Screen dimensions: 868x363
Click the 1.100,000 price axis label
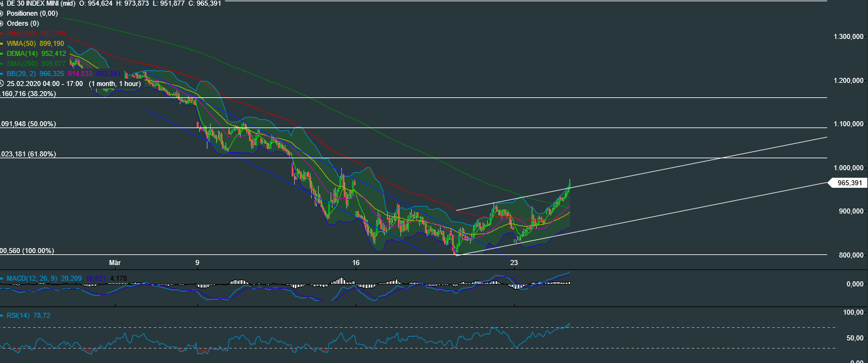(850, 124)
